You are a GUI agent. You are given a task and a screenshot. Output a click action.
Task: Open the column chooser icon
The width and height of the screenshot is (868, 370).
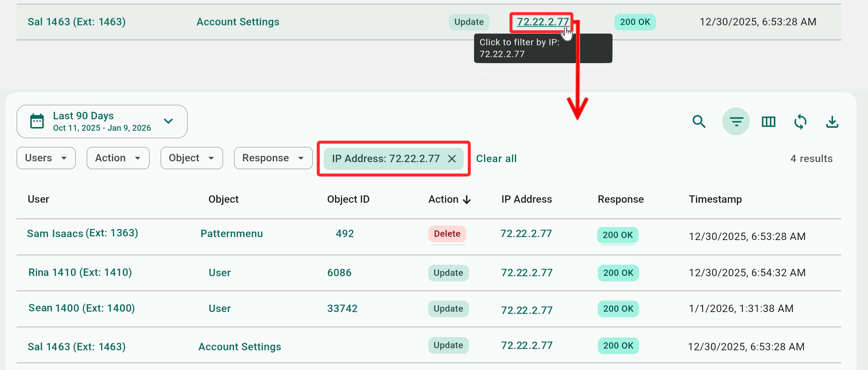(x=768, y=121)
